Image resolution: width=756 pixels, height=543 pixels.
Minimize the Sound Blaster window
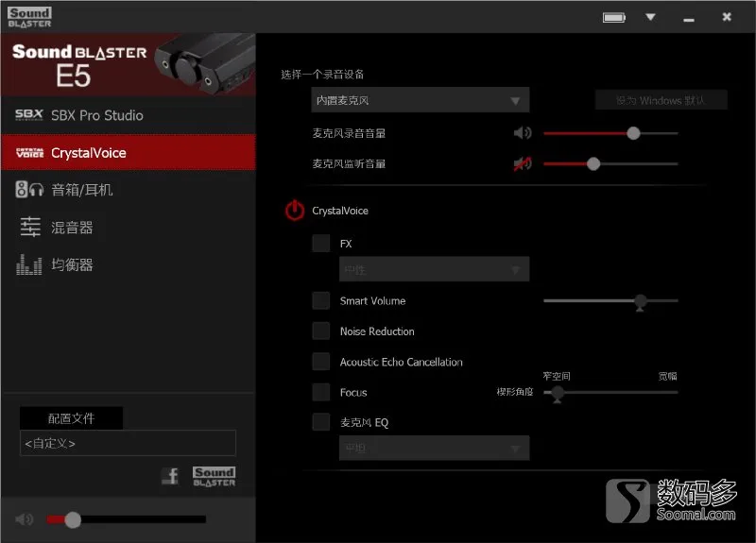pos(689,19)
